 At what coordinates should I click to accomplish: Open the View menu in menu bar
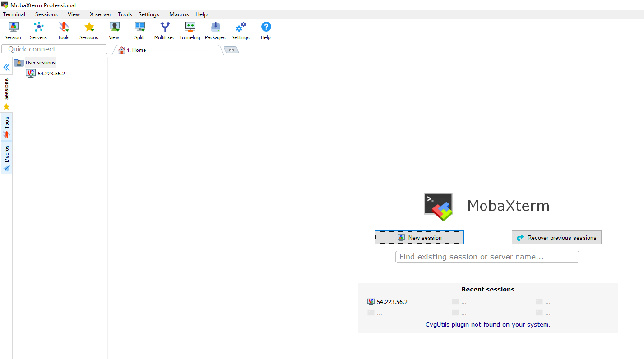pos(74,14)
